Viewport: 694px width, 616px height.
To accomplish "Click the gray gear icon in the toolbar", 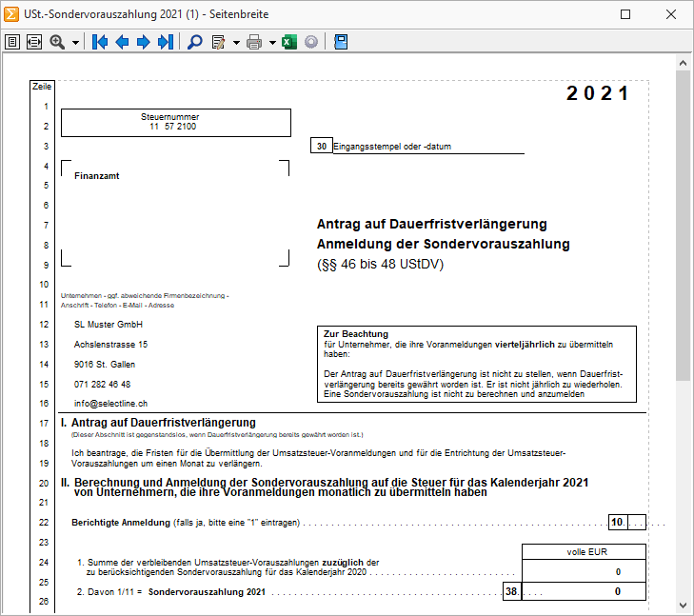I will pyautogui.click(x=311, y=42).
